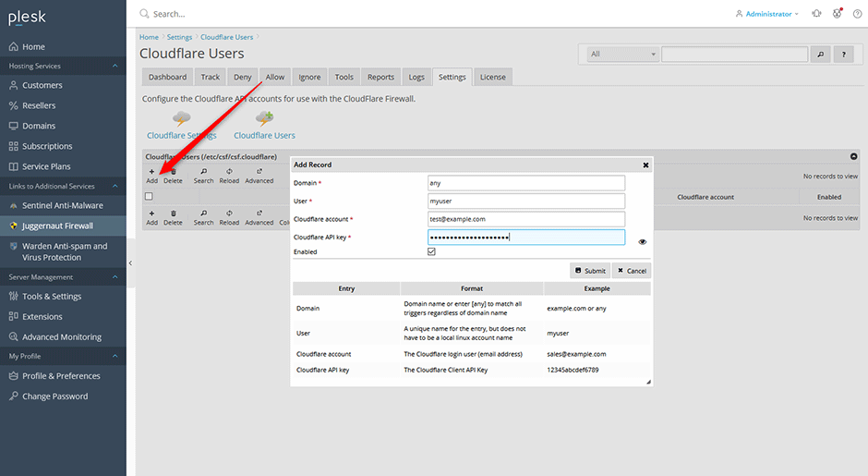Click the ? help button beside the filter
The height and width of the screenshot is (476, 868).
[844, 55]
